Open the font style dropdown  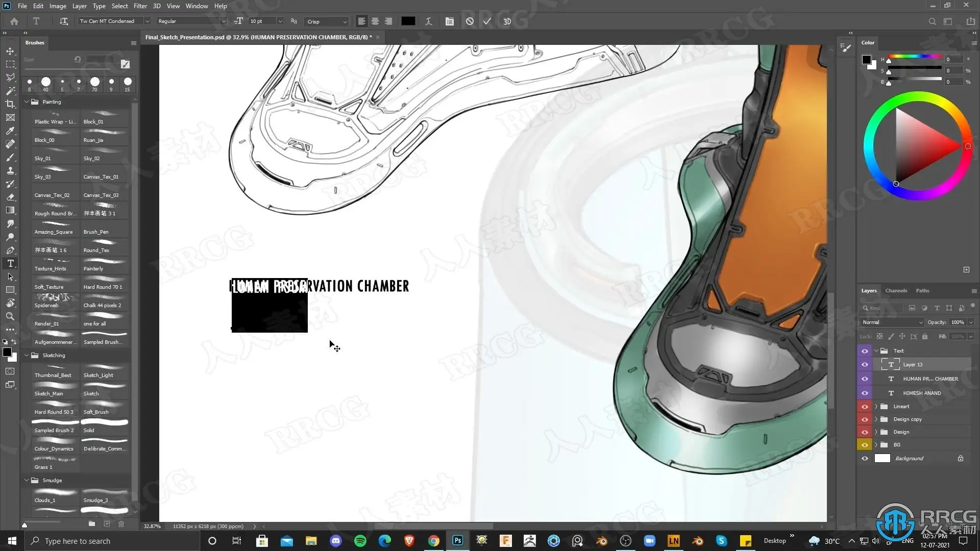point(223,21)
